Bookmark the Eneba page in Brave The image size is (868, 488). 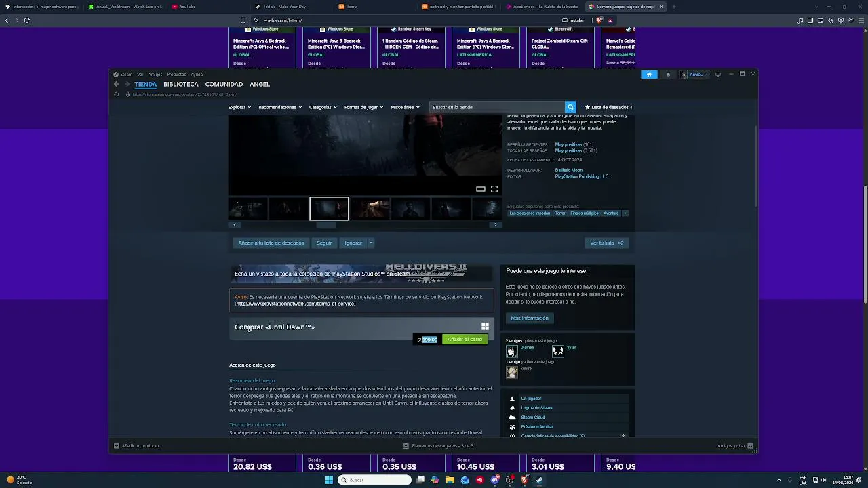point(243,20)
